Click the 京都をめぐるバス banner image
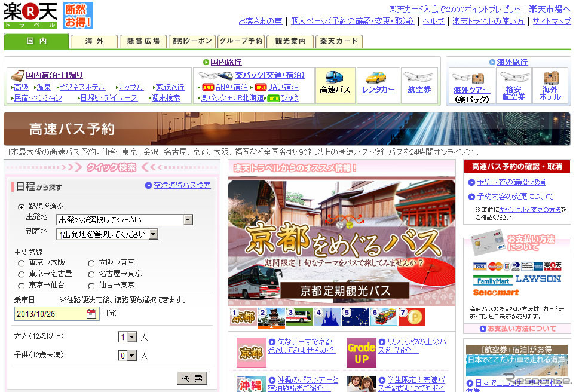This screenshot has width=579, height=392. (341, 242)
